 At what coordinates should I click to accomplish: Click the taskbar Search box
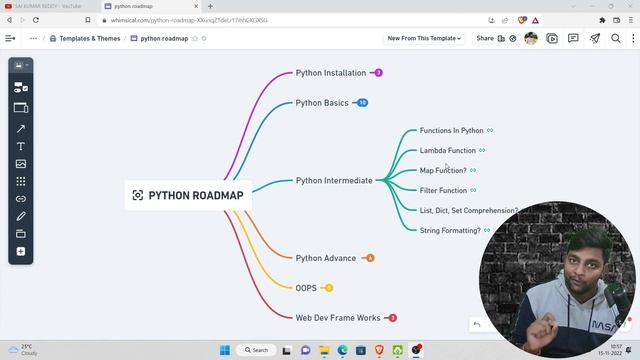pos(256,350)
